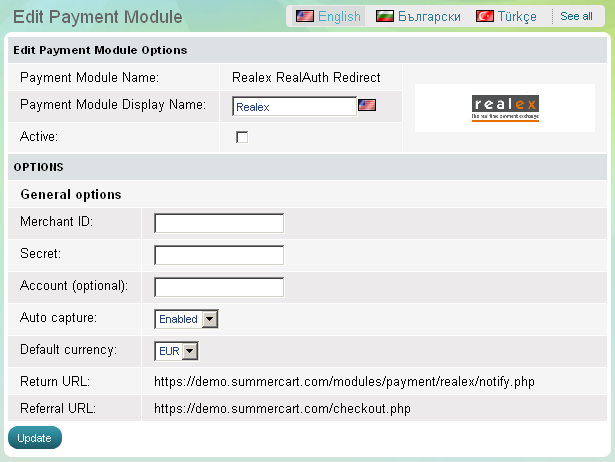Click the See all languages link
Screen dimensions: 615x462
click(576, 16)
